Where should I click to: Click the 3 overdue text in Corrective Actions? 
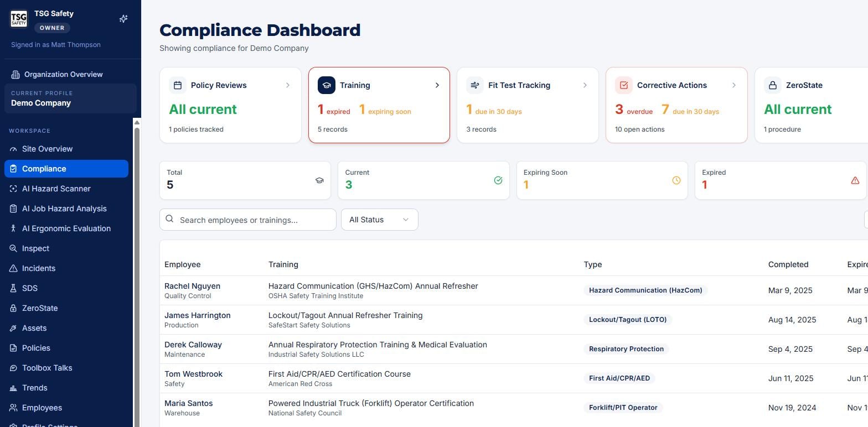coord(634,110)
